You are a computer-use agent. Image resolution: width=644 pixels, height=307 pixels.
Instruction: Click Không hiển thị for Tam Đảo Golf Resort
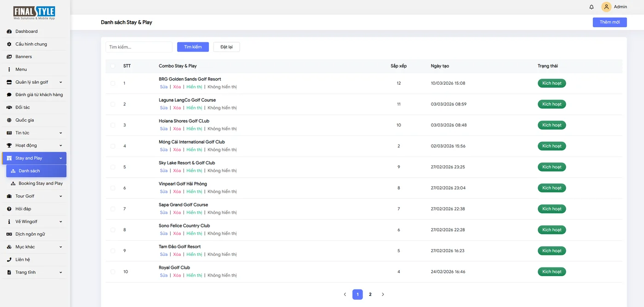222,255
